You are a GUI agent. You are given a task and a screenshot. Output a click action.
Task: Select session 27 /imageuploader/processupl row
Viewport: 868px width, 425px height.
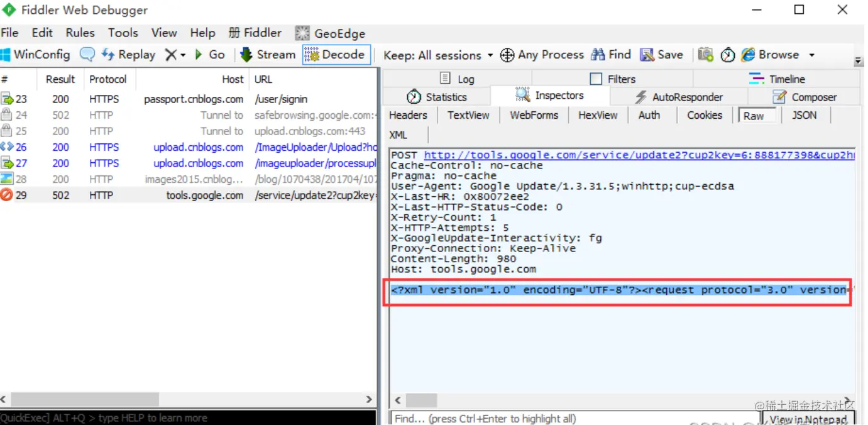pyautogui.click(x=189, y=163)
